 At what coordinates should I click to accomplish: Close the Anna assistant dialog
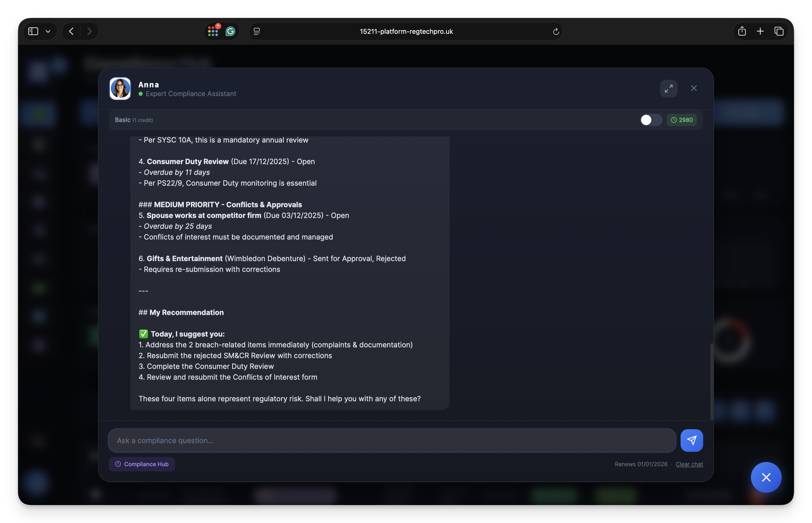tap(693, 88)
